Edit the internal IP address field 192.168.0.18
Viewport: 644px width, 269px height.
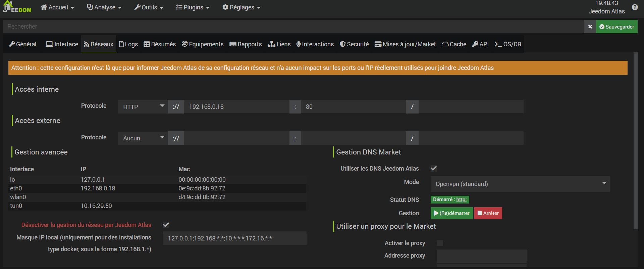point(237,107)
